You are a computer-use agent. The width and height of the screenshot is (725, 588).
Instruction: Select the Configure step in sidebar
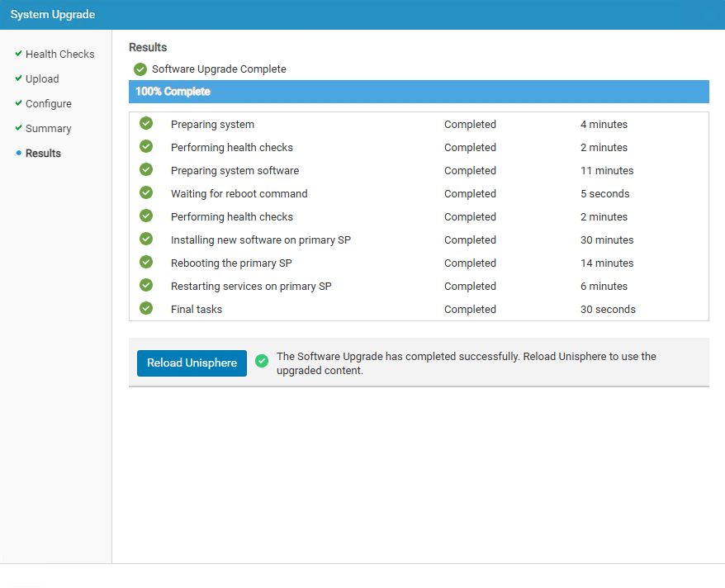click(49, 103)
